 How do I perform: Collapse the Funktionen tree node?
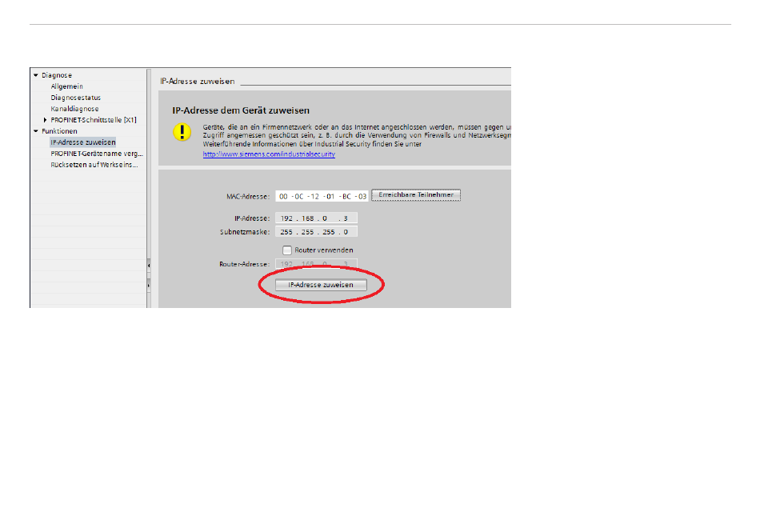pos(36,131)
